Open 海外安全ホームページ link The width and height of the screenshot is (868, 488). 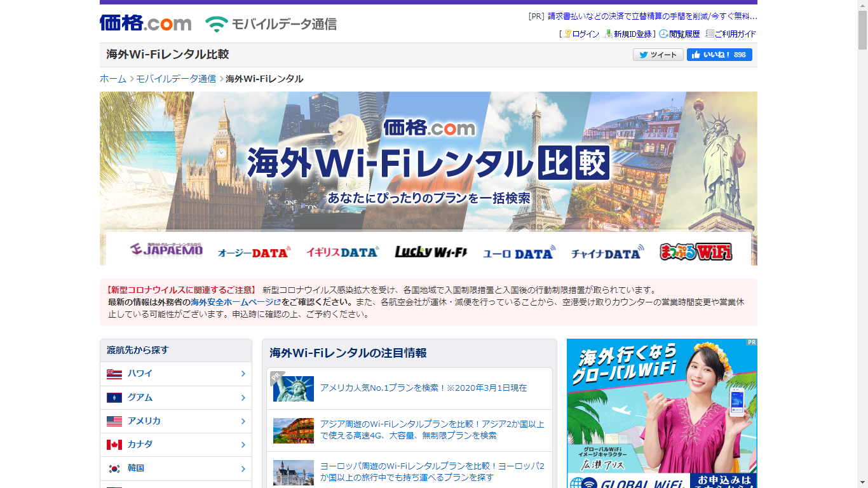pos(236,302)
